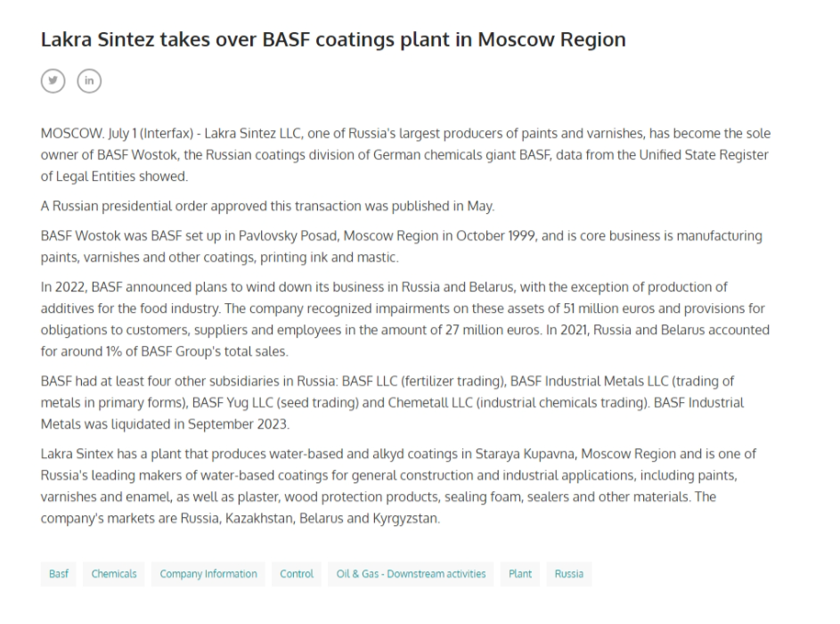840x624 pixels.
Task: Select the Plant tag
Action: click(520, 573)
